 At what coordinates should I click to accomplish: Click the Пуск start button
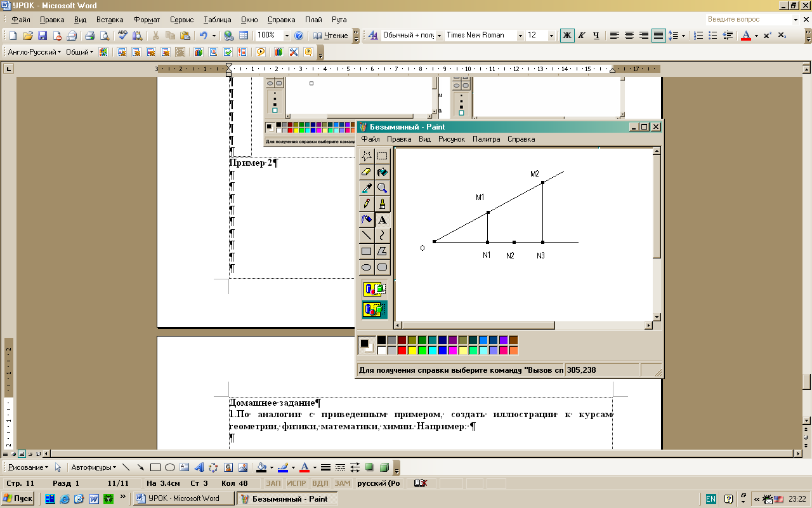point(18,498)
